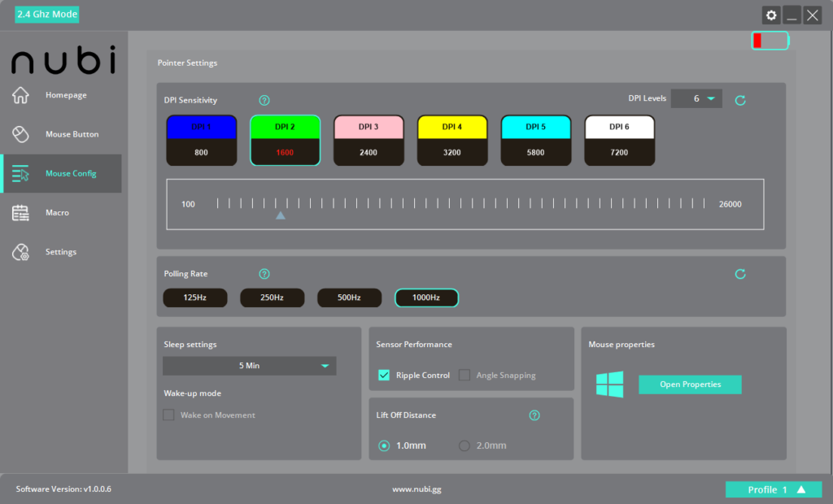Set polling rate to 250Hz

coord(272,298)
